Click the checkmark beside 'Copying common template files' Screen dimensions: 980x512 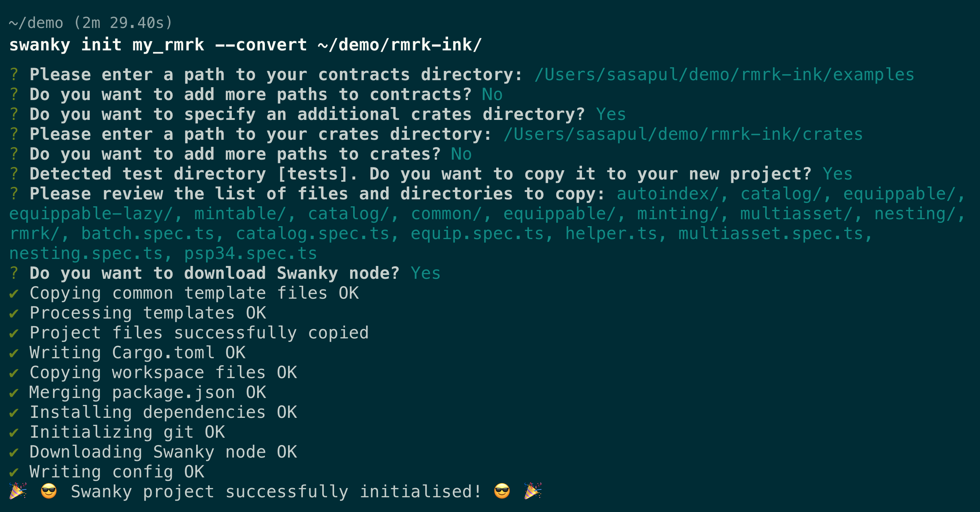click(14, 293)
